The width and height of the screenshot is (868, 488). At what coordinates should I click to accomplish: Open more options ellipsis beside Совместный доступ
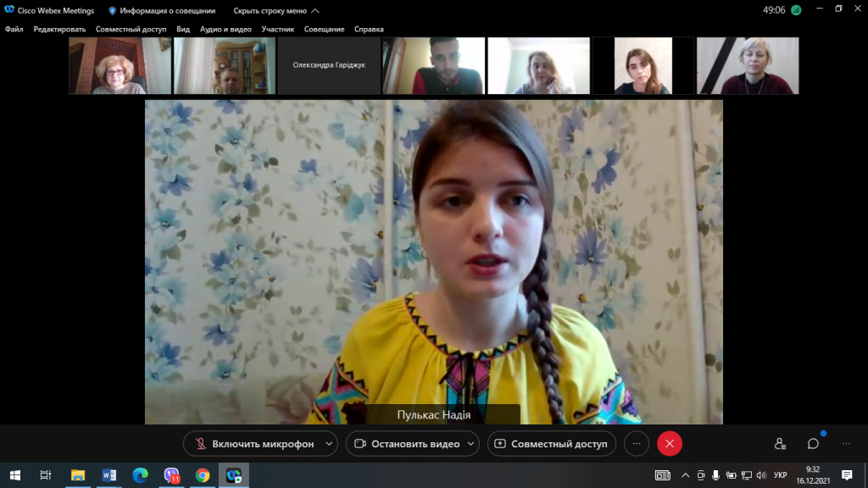[x=637, y=444]
